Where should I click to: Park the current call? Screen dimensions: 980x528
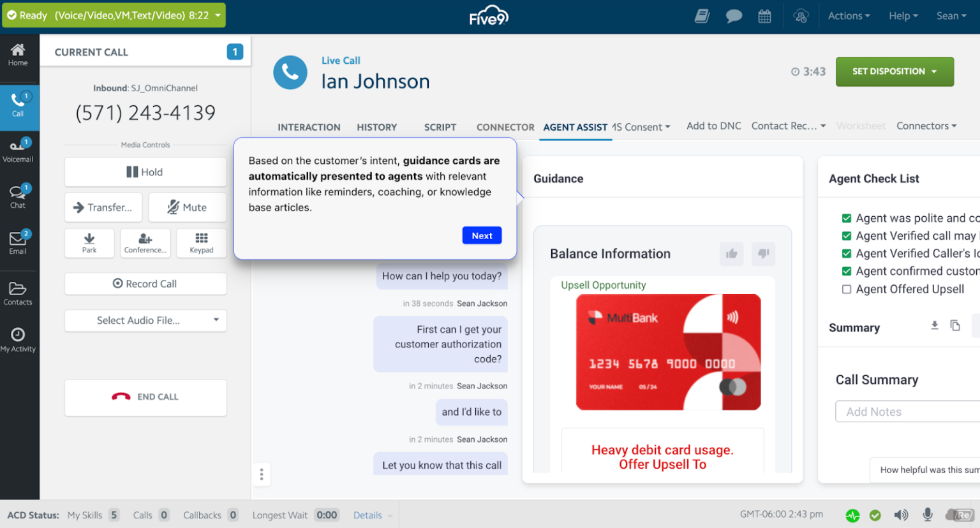89,243
